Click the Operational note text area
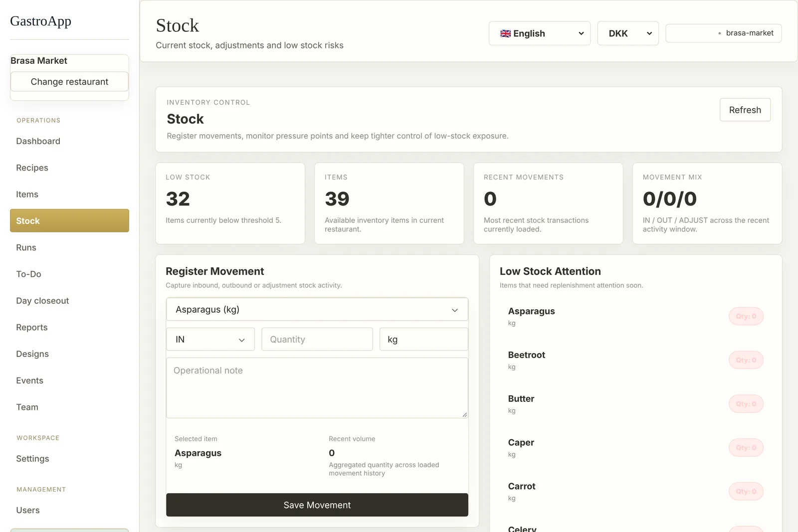The image size is (798, 532). pyautogui.click(x=317, y=388)
